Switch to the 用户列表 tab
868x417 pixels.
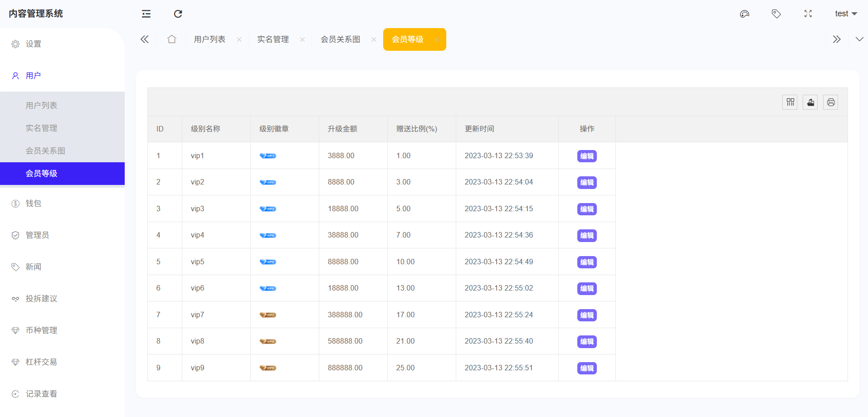tap(210, 39)
